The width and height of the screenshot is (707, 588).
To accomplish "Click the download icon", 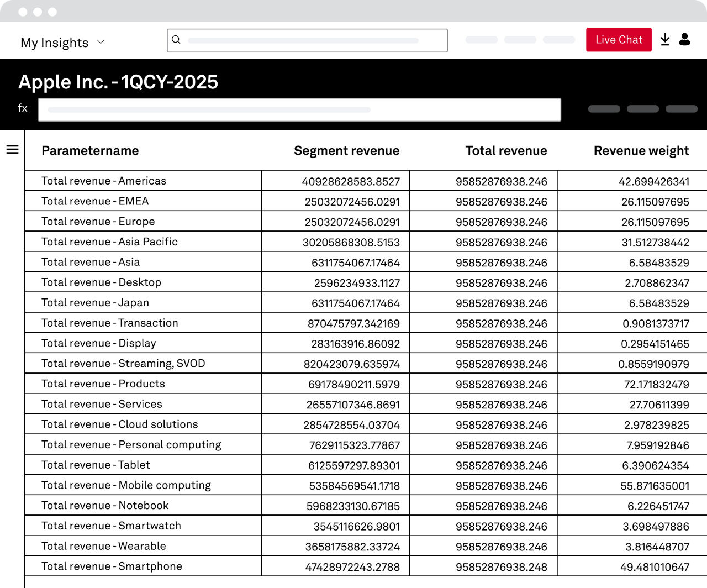I will (665, 39).
